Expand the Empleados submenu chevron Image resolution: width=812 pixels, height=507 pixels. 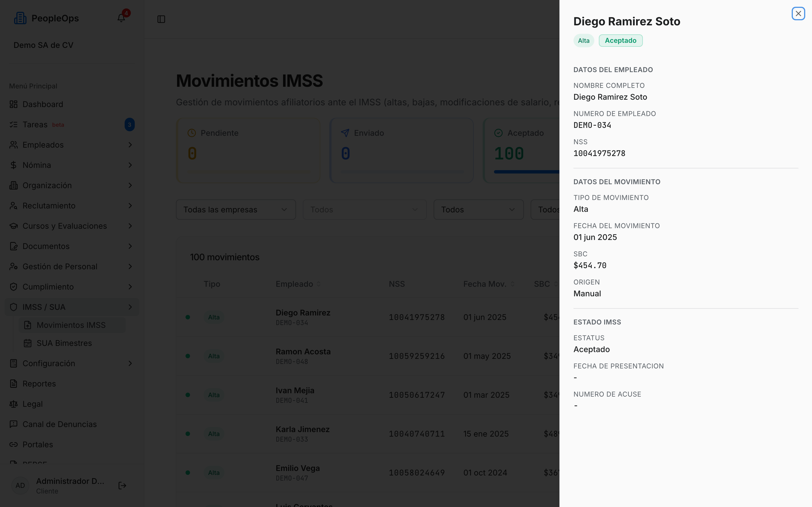(x=130, y=145)
